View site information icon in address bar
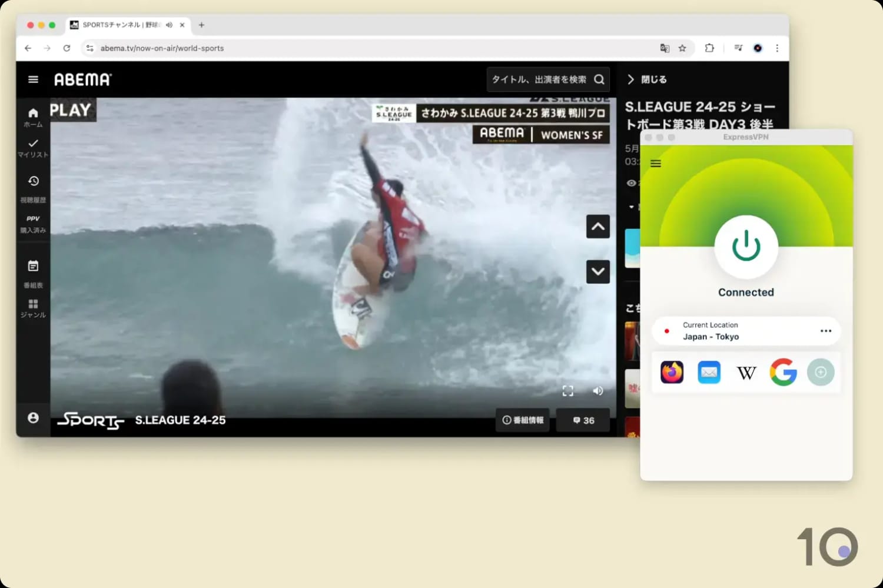This screenshot has width=883, height=588. point(89,48)
